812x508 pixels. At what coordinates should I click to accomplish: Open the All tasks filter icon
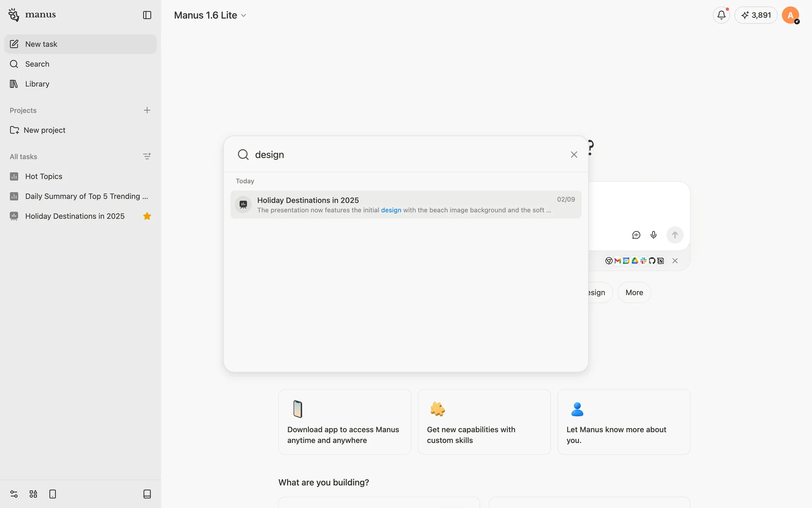(x=147, y=157)
